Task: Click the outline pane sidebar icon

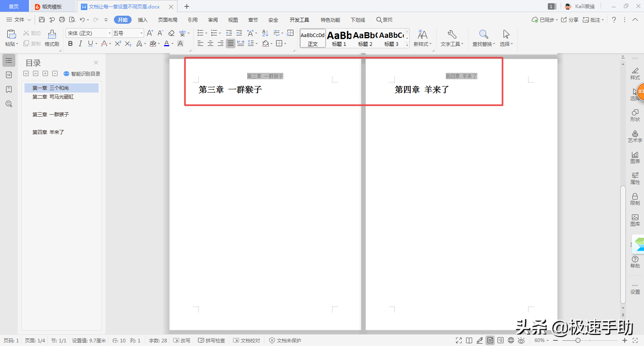Action: pyautogui.click(x=9, y=60)
